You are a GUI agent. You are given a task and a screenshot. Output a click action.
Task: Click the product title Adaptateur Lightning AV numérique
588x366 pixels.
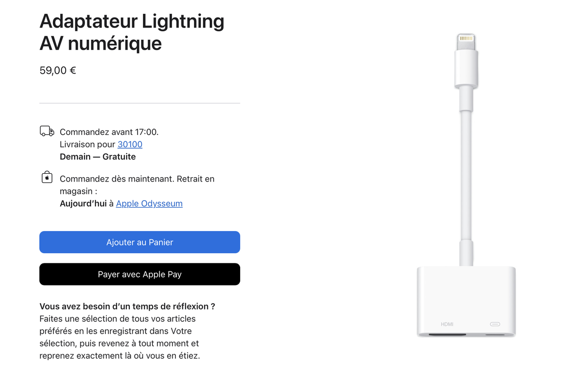coord(131,31)
